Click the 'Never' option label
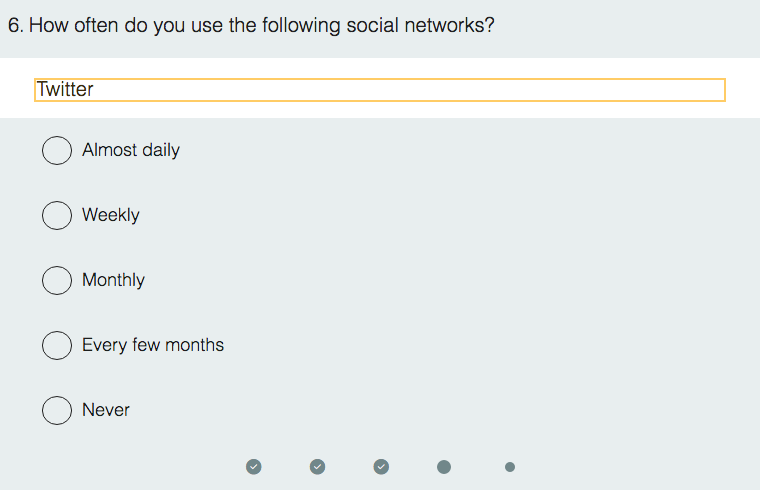760x490 pixels. coord(106,410)
